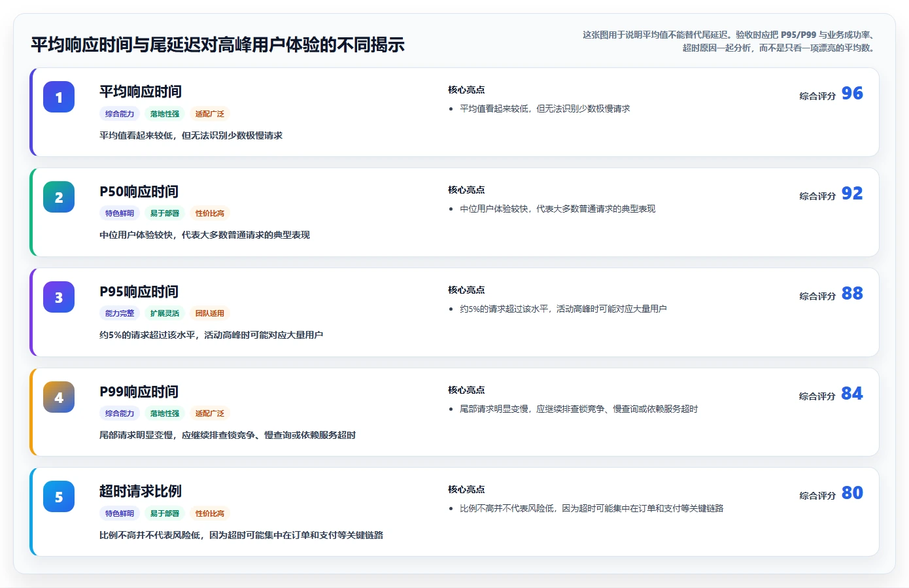Click score 84 of P99响应时间
Image resolution: width=909 pixels, height=588 pixels.
[852, 394]
